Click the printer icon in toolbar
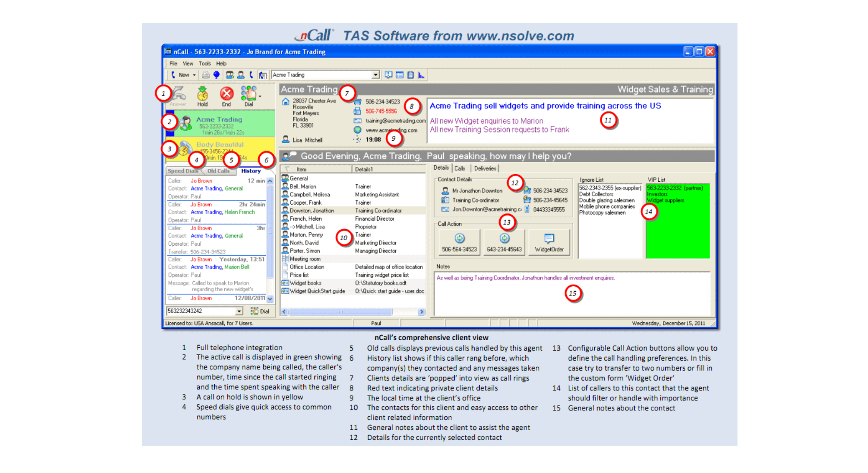Viewport: 868px width, 473px height. (206, 75)
